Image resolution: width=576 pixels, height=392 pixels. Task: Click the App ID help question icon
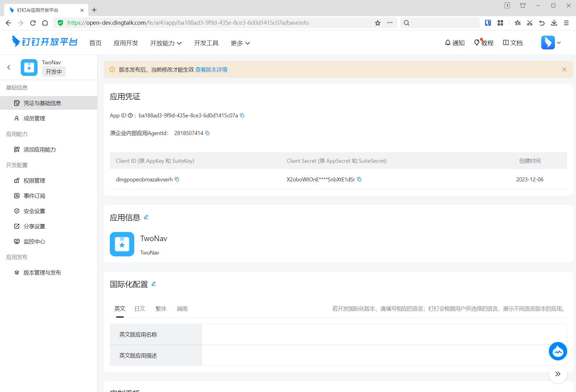tap(130, 116)
